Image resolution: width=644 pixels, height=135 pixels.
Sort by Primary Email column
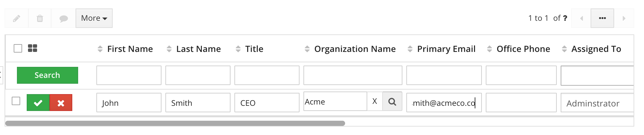446,49
